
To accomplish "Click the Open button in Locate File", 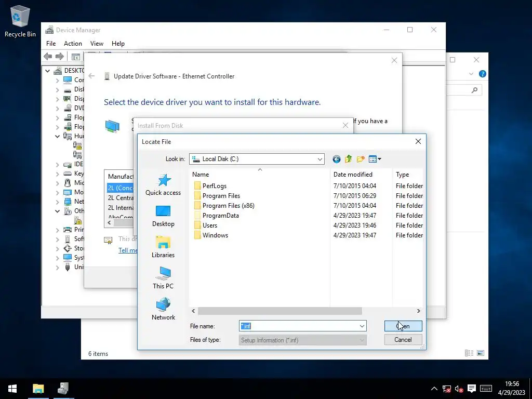I will point(403,326).
